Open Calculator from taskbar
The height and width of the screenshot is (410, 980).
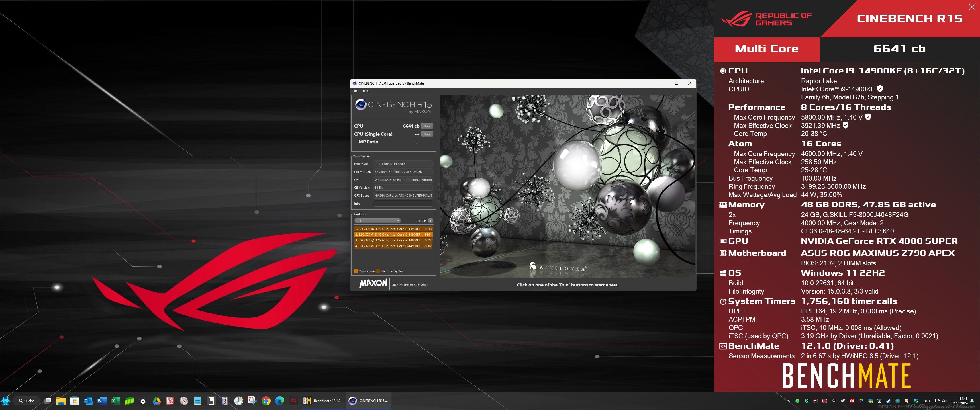click(211, 401)
